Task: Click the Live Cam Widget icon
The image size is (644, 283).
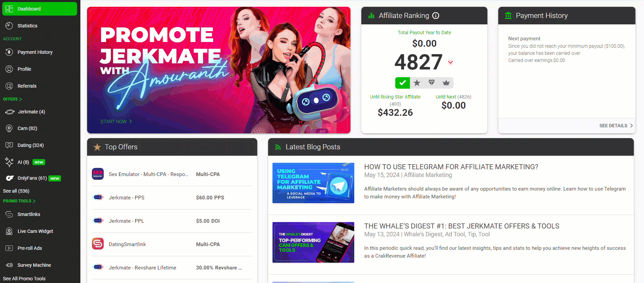Action: point(9,231)
